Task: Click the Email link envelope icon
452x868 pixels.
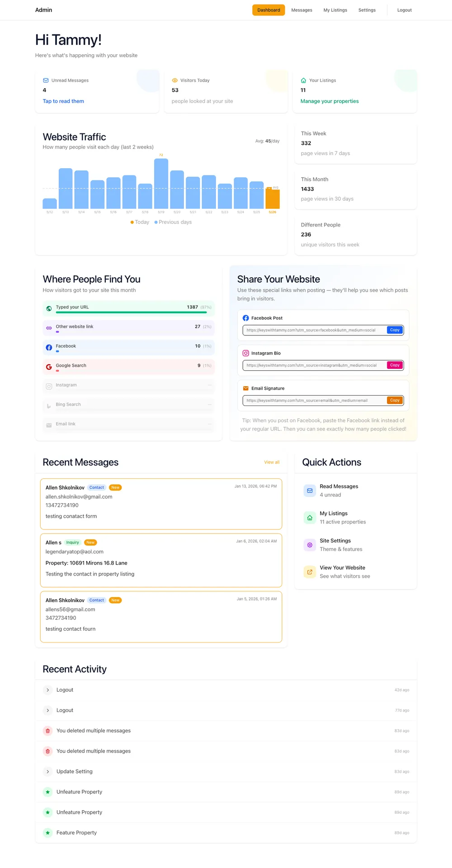Action: (49, 425)
